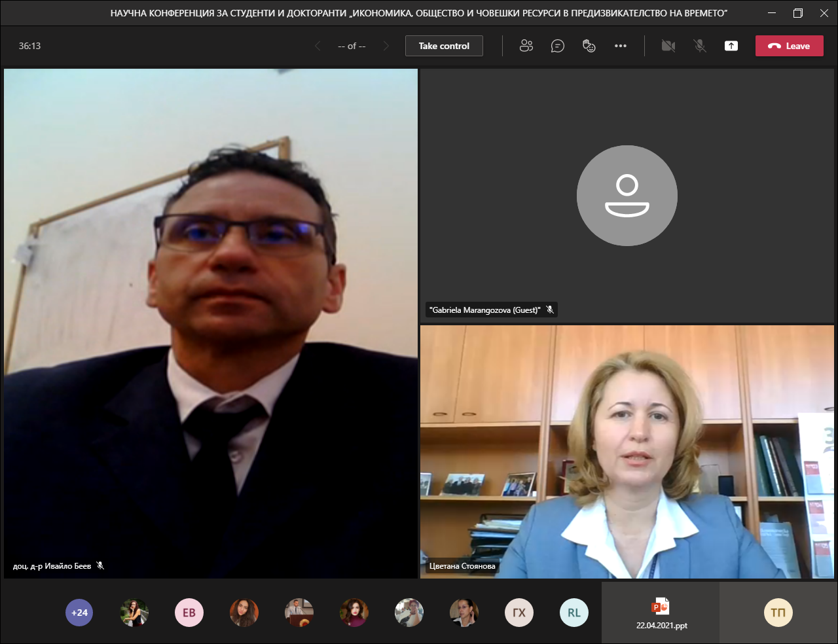Select Ивайло Беев's video tile
838x644 pixels.
point(211,323)
